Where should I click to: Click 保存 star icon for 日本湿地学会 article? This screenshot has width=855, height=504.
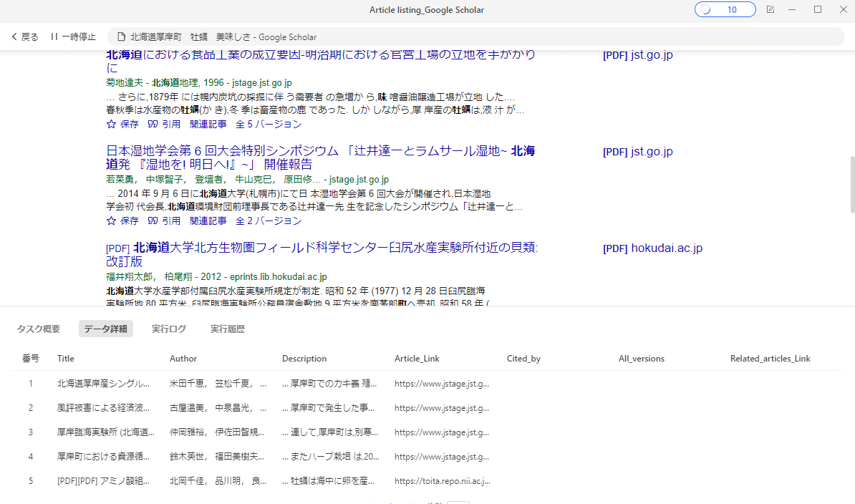point(111,220)
